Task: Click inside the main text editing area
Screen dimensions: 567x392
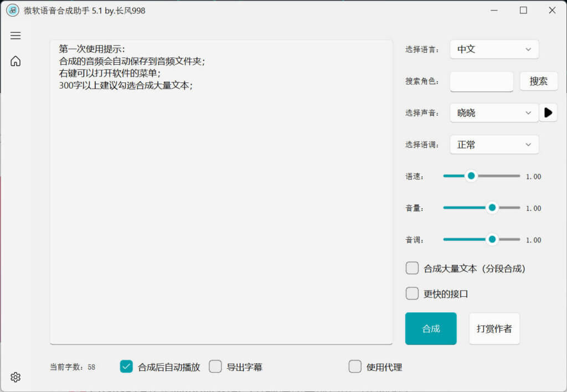Action: [221, 192]
